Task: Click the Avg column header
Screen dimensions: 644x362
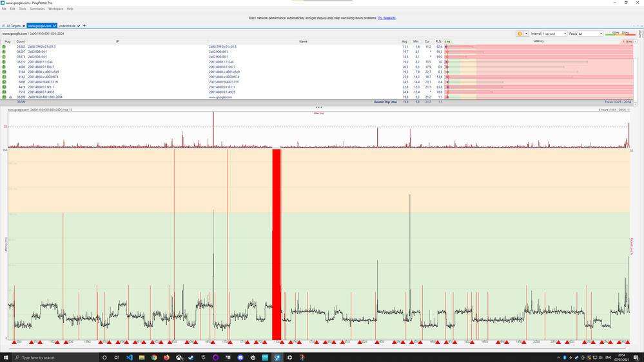Action: 405,41
